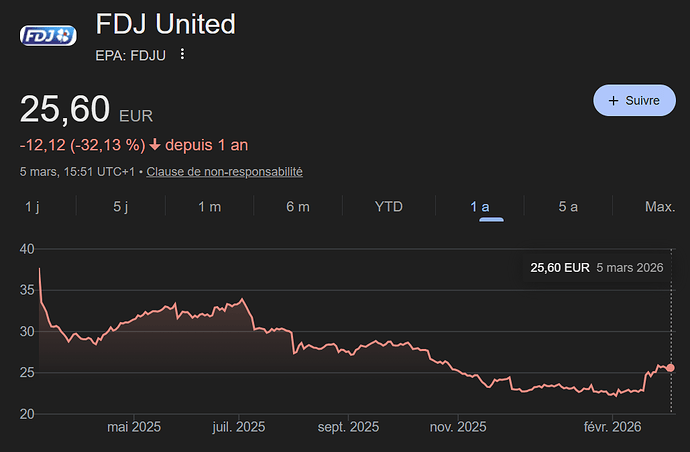Click the large 25,60 price figure

pos(64,109)
